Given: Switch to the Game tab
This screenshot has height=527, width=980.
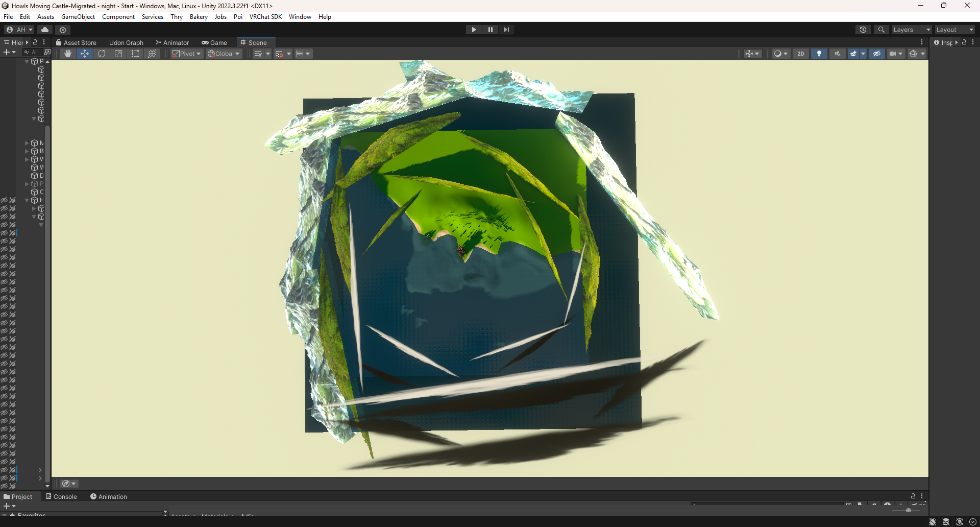Looking at the screenshot, I should [214, 43].
